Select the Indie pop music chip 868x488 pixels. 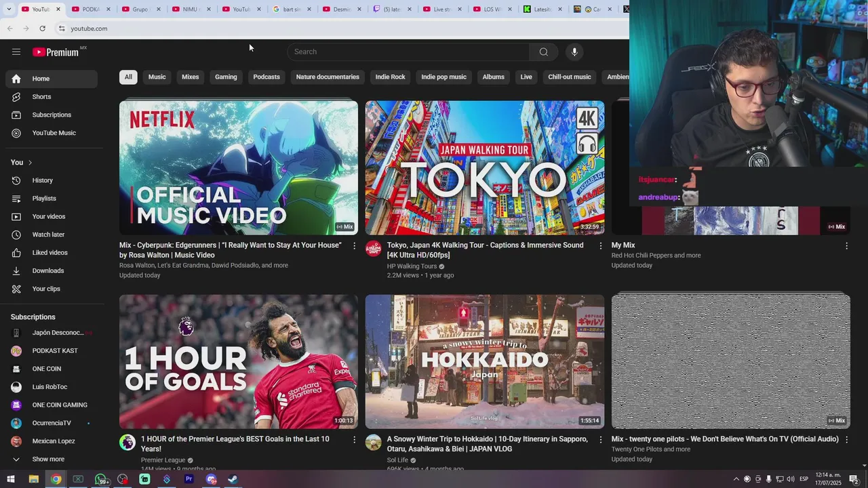(444, 77)
